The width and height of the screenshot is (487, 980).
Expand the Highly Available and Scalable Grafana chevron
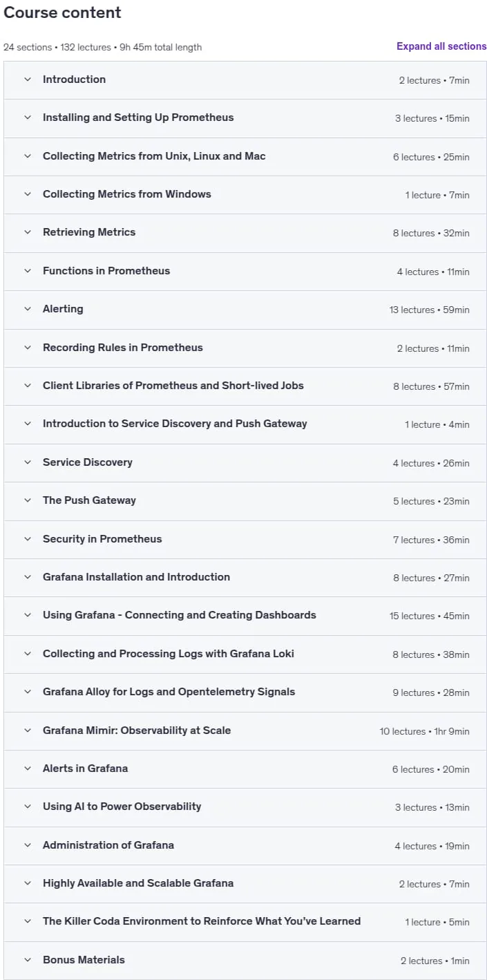click(28, 883)
